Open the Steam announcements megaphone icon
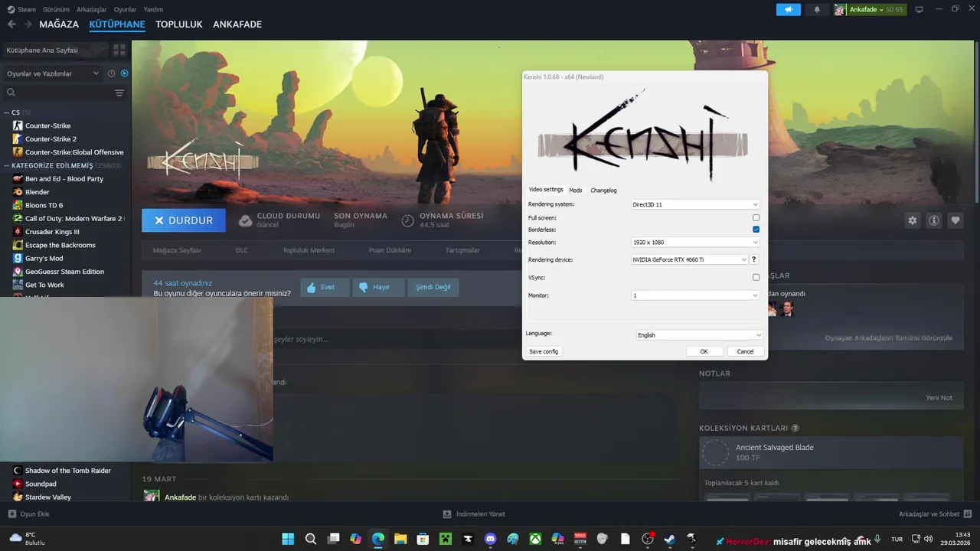The height and width of the screenshot is (551, 980). [x=788, y=9]
